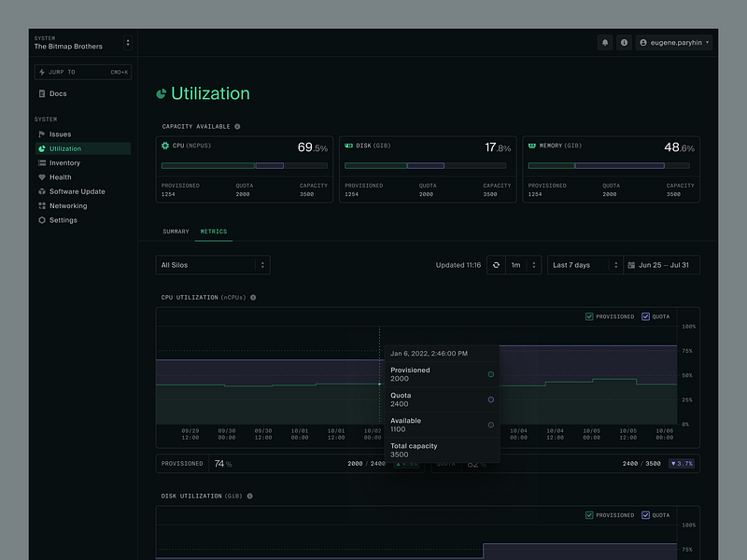Toggle Quota checkbox in CPU Utilization chart
This screenshot has width=747, height=560.
tap(645, 316)
